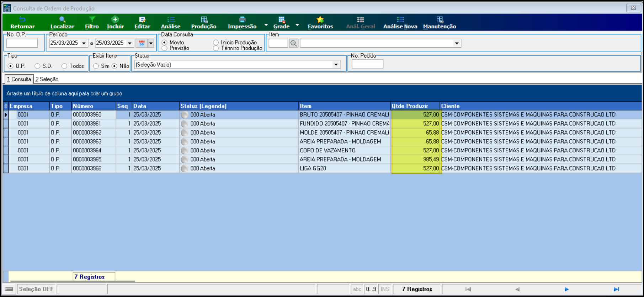
Task: Select Término Produção radio option
Action: (x=216, y=48)
